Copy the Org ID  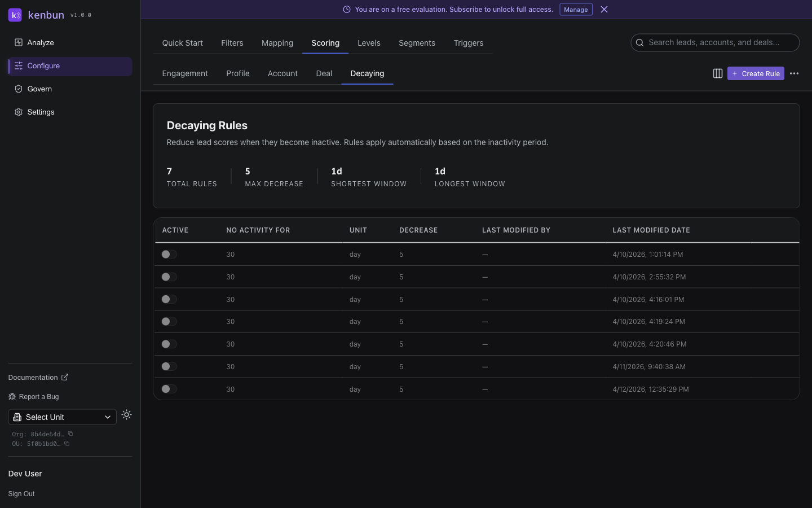70,434
